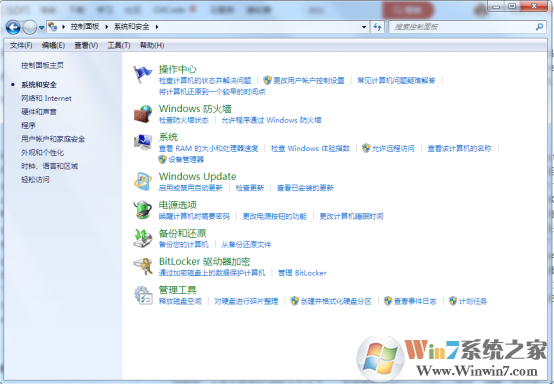554x385 pixels.
Task: Click the battery 电源选项 icon
Action: pyautogui.click(x=143, y=209)
